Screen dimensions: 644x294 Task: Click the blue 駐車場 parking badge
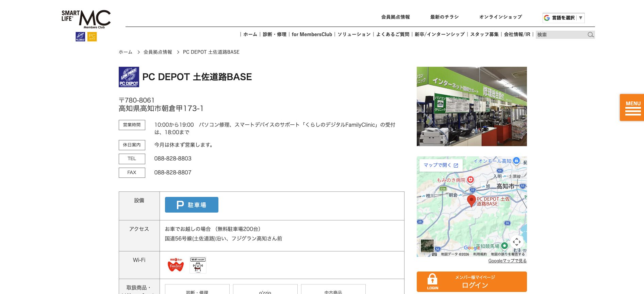pyautogui.click(x=192, y=205)
